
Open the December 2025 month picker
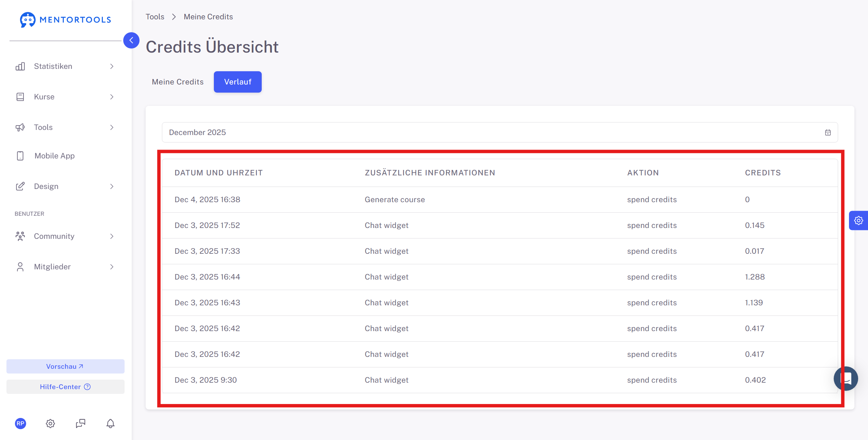coord(500,132)
